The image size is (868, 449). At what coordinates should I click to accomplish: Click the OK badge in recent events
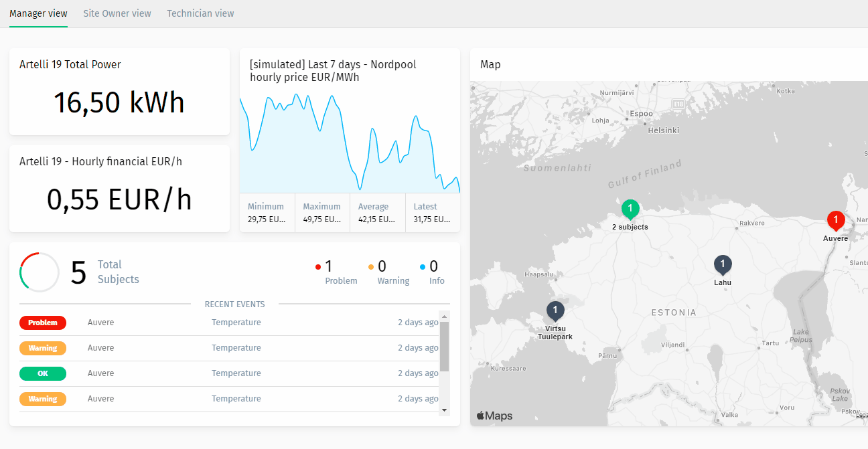pos(43,373)
